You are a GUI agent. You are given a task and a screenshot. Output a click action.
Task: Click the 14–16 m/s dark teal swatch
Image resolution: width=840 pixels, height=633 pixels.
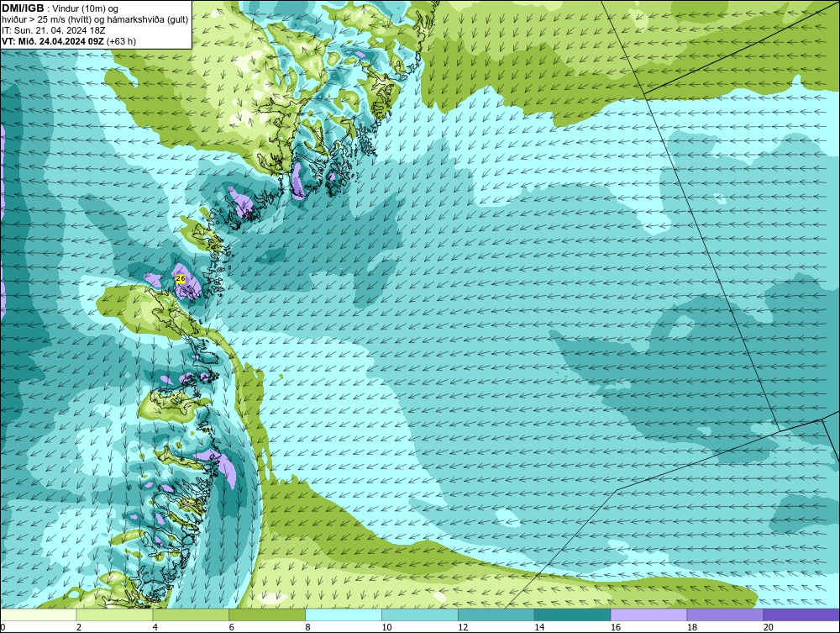(573, 615)
